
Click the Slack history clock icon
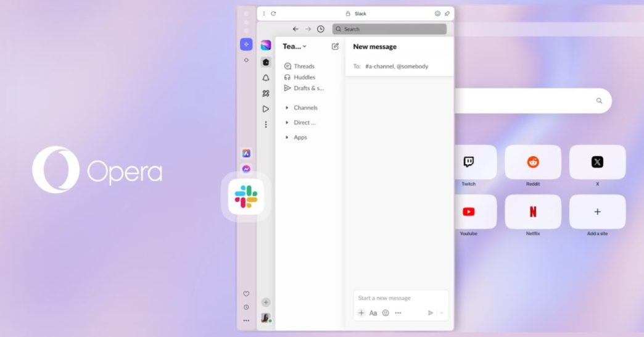tap(321, 29)
